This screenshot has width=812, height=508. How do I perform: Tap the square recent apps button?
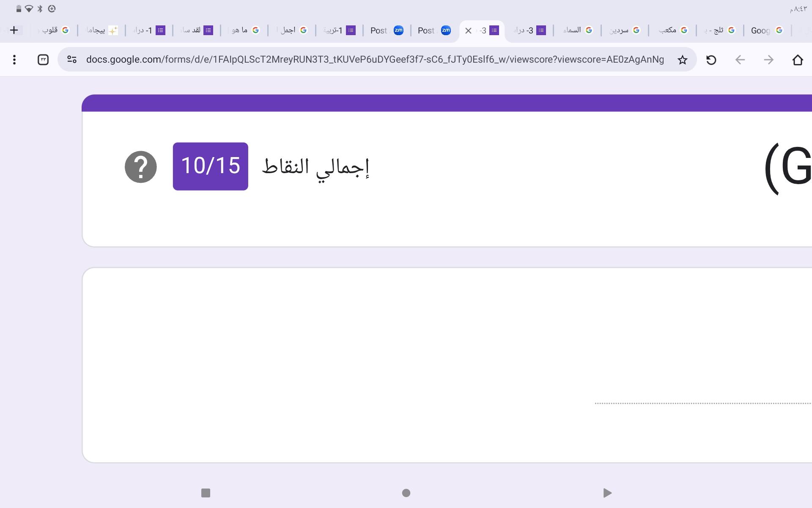(206, 493)
